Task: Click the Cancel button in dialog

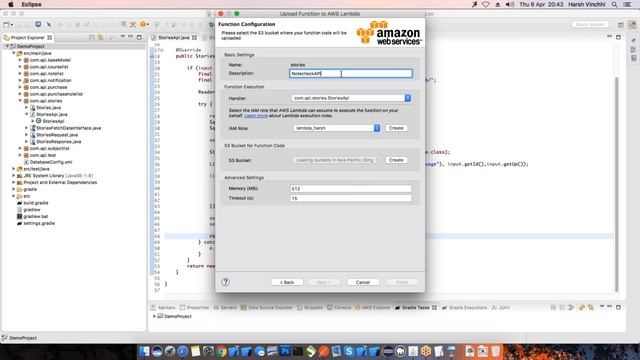Action: coord(362,282)
